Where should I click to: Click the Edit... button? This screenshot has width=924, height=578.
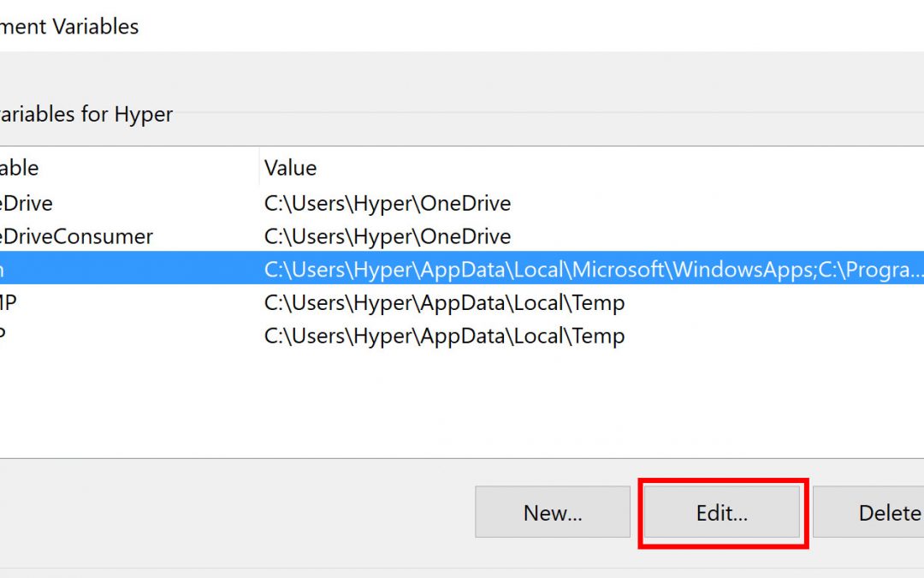pos(721,513)
